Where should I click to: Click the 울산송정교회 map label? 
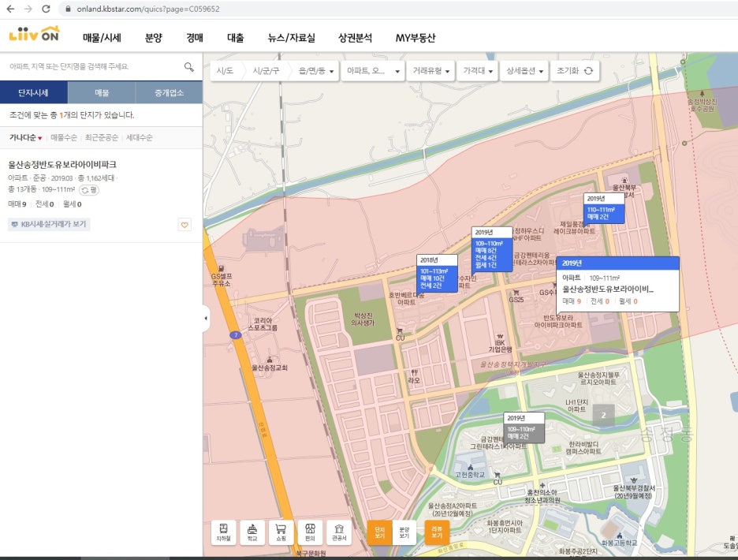pos(269,365)
